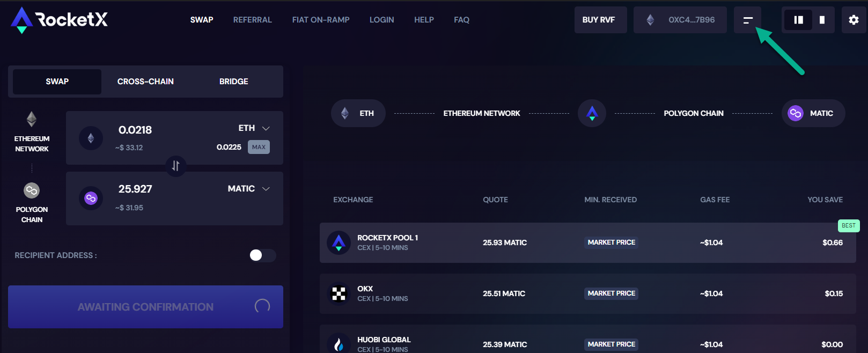
Task: Click RocketX Pool 1 exchange logo
Action: click(x=339, y=242)
